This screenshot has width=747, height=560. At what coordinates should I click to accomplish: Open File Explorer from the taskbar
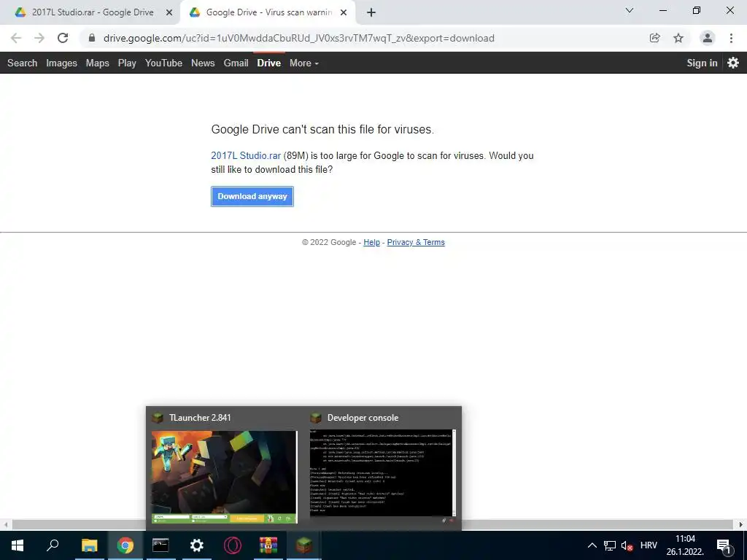pos(89,545)
